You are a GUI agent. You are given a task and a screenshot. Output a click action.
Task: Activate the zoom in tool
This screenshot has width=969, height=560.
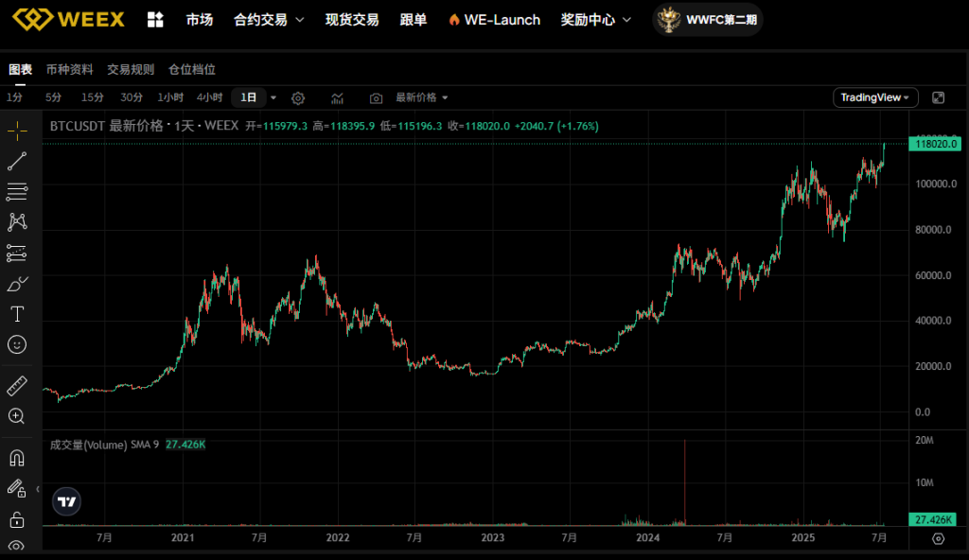[x=17, y=416]
